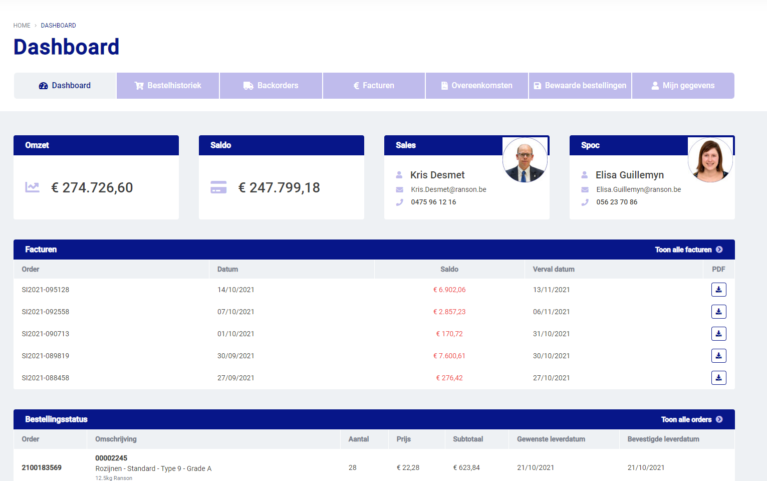Open the Bestelhistoriek tab
Image resolution: width=767 pixels, height=481 pixels.
(x=168, y=86)
